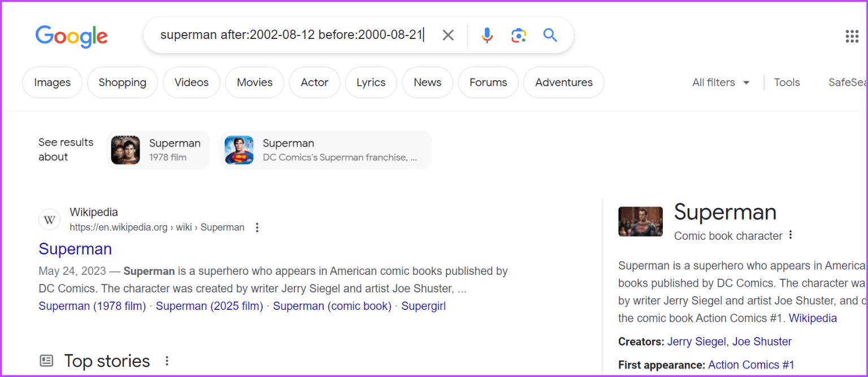Open options for the Wikipedia result
The height and width of the screenshot is (377, 868).
pos(257,227)
